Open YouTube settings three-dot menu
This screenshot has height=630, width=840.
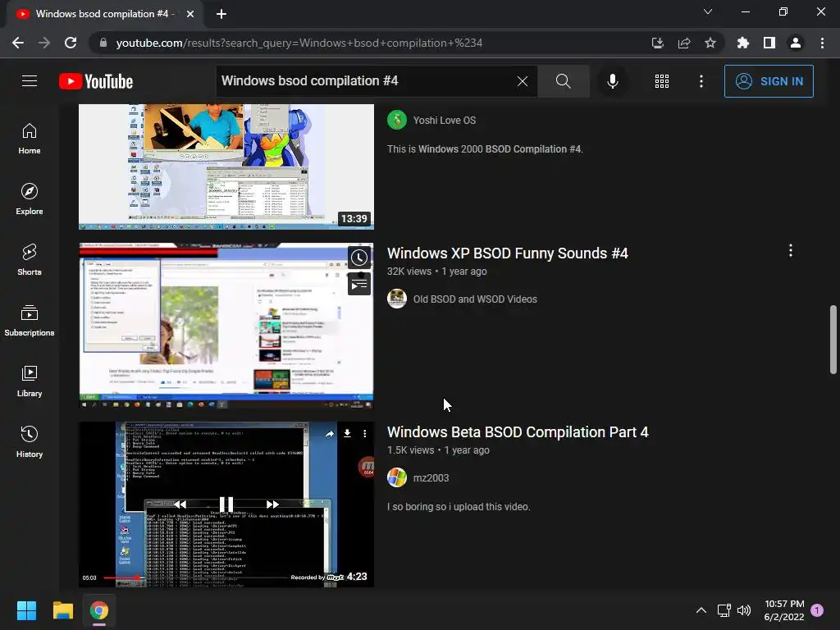click(701, 81)
